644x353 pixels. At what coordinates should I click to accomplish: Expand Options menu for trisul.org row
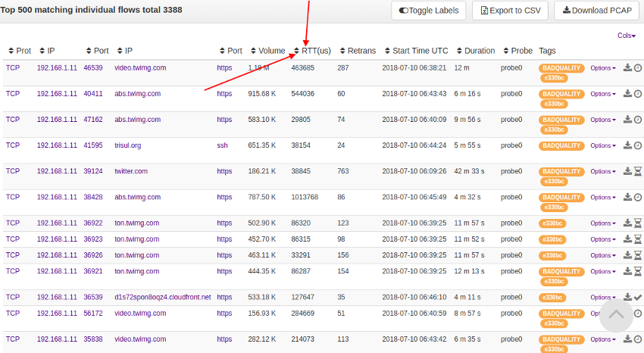602,146
